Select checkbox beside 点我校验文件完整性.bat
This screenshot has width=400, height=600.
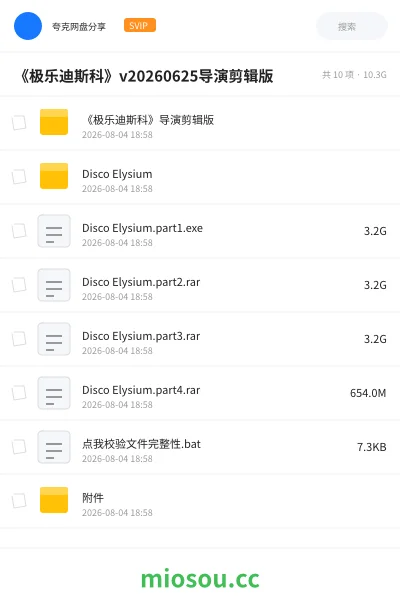pyautogui.click(x=19, y=447)
